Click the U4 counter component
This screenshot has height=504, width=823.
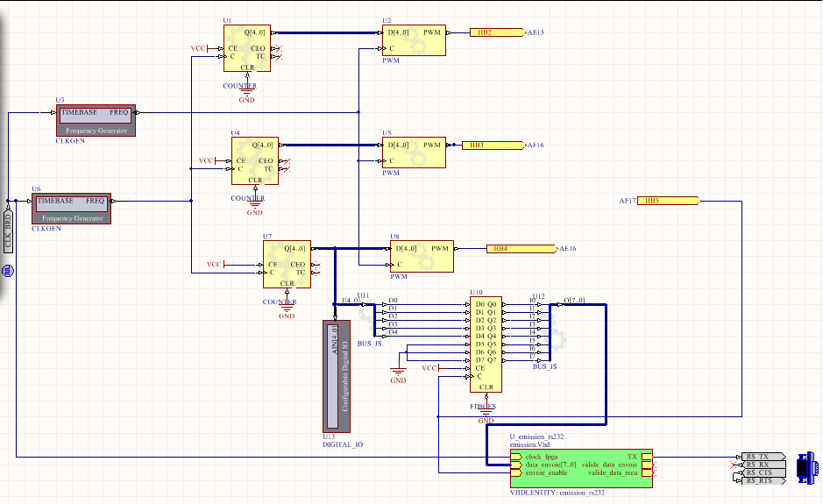pos(255,160)
